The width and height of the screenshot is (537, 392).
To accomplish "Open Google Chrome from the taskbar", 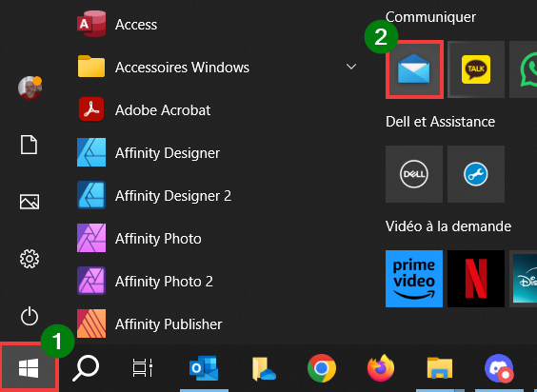I will pyautogui.click(x=322, y=368).
